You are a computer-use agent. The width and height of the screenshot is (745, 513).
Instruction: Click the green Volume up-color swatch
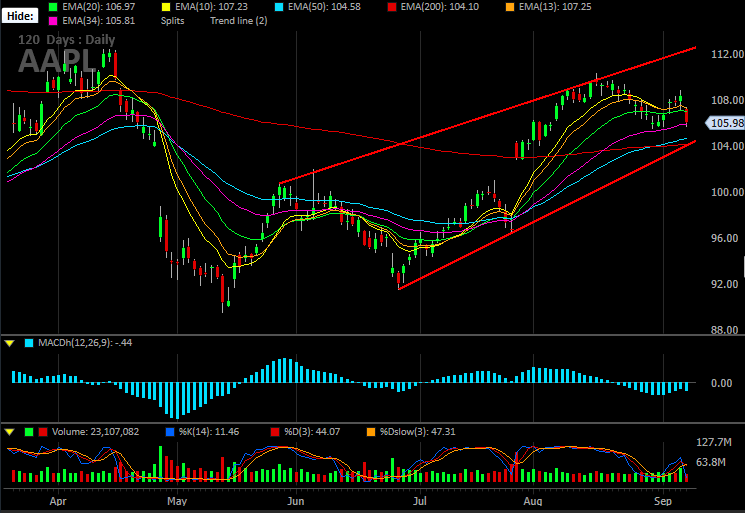[x=29, y=432]
